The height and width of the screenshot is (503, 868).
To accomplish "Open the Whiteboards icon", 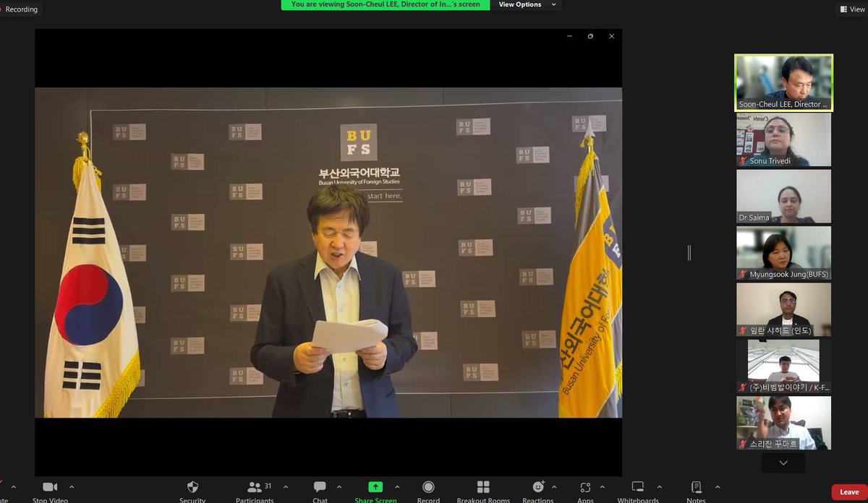I will [x=637, y=486].
